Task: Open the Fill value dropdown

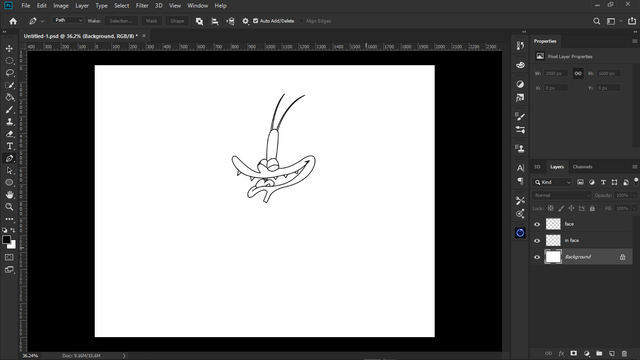Action: click(634, 209)
